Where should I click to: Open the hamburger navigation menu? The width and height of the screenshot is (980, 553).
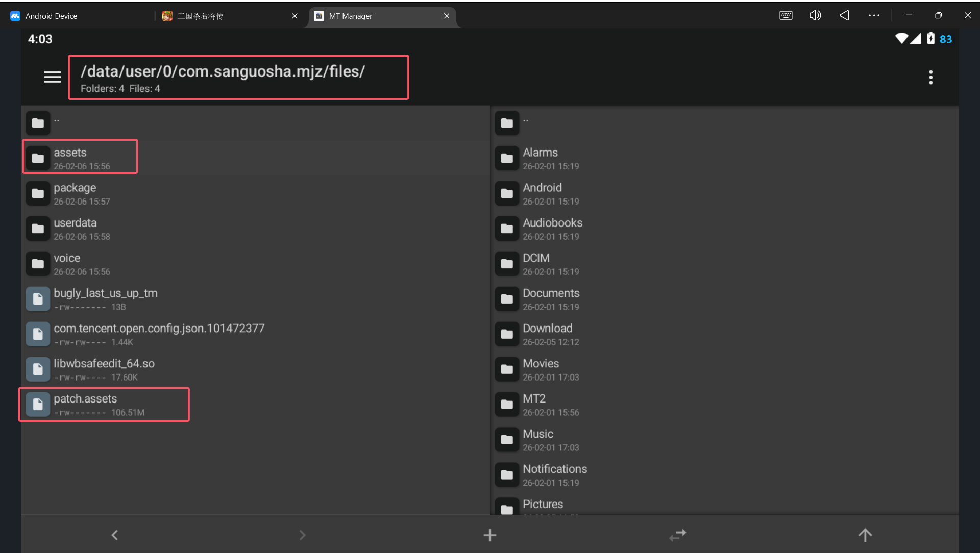52,77
